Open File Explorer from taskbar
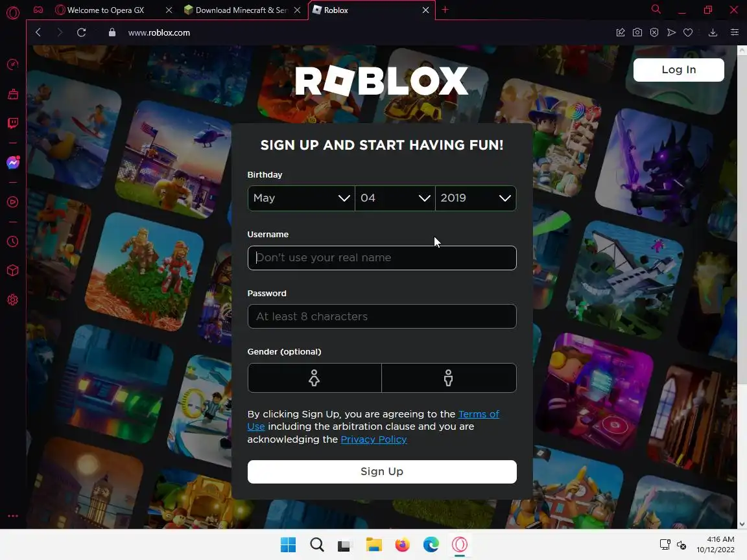The image size is (747, 560). [374, 544]
